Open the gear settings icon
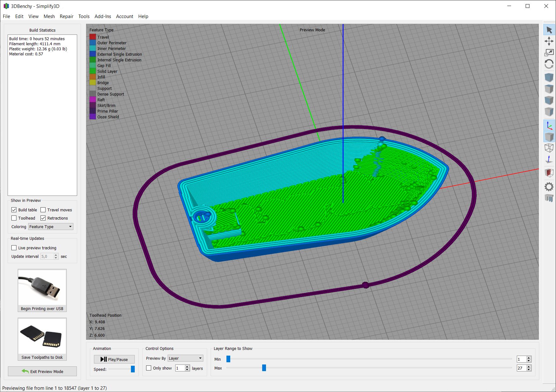The height and width of the screenshot is (392, 556). [x=549, y=187]
